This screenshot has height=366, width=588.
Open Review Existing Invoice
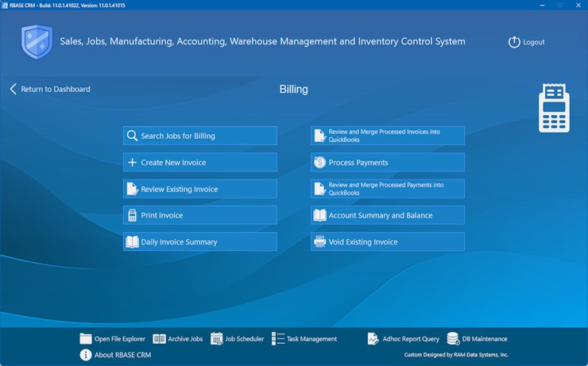tap(200, 189)
